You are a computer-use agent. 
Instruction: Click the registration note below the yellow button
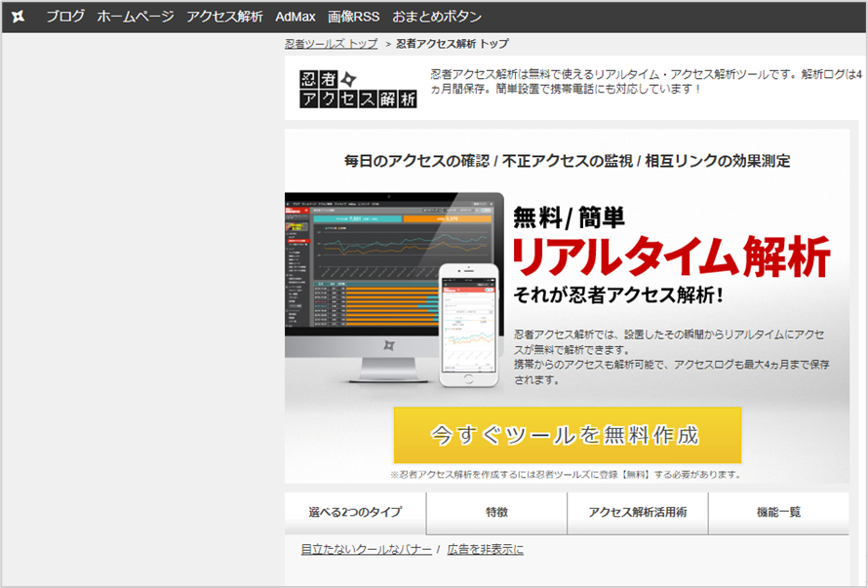tap(566, 475)
